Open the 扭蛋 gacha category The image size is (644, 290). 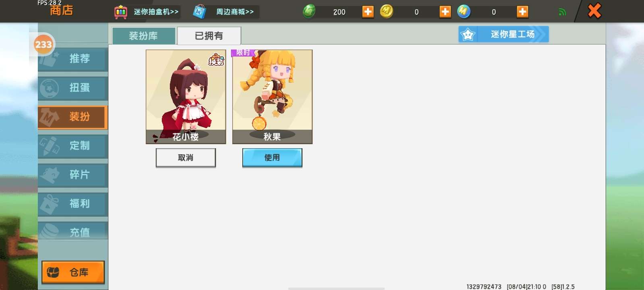[73, 88]
